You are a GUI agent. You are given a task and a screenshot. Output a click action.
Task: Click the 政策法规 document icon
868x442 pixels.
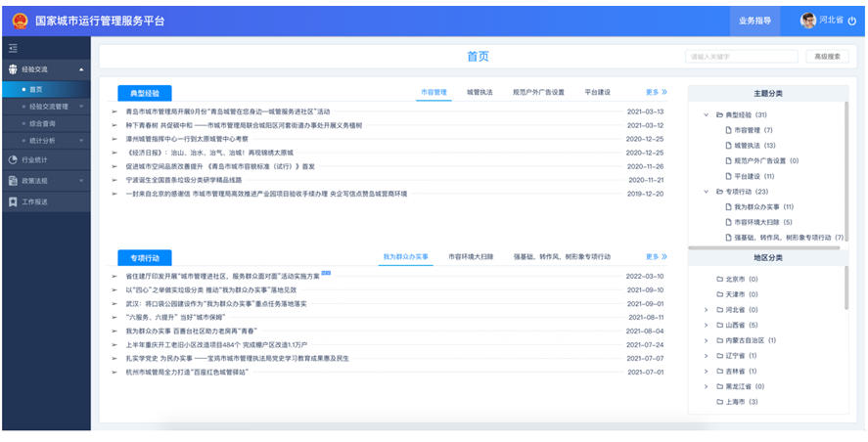(x=13, y=181)
